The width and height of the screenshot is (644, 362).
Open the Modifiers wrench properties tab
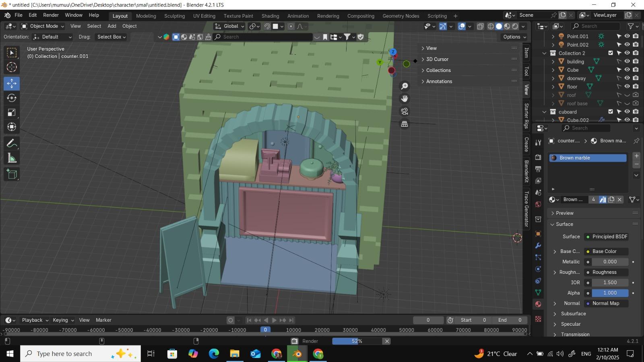tap(538, 246)
